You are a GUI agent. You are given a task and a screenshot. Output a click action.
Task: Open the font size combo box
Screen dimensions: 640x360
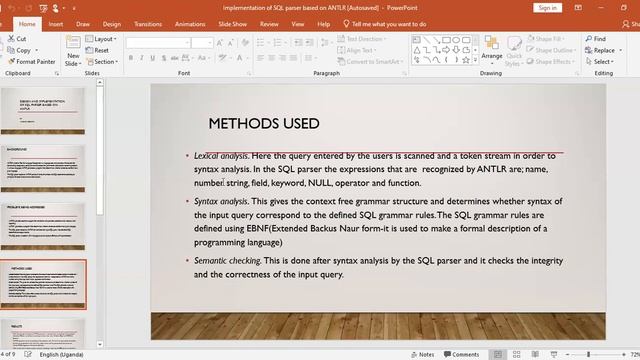point(202,42)
